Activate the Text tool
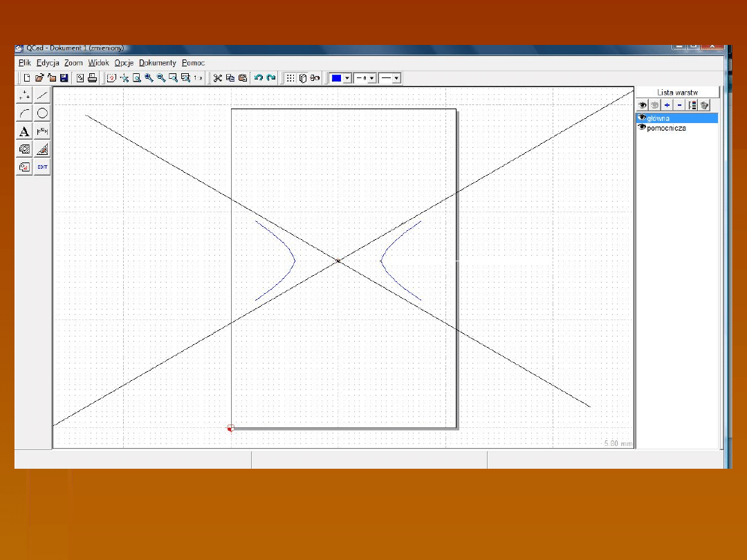The width and height of the screenshot is (747, 560). click(x=24, y=131)
